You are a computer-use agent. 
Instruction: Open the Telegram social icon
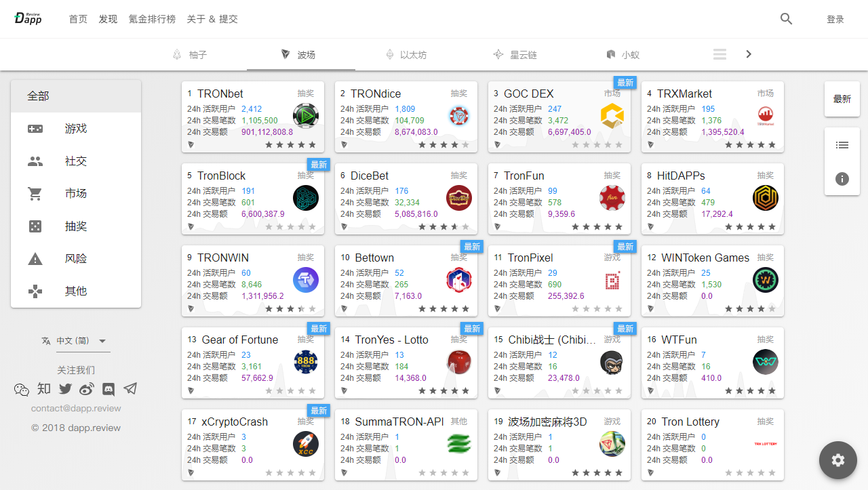[x=130, y=389]
